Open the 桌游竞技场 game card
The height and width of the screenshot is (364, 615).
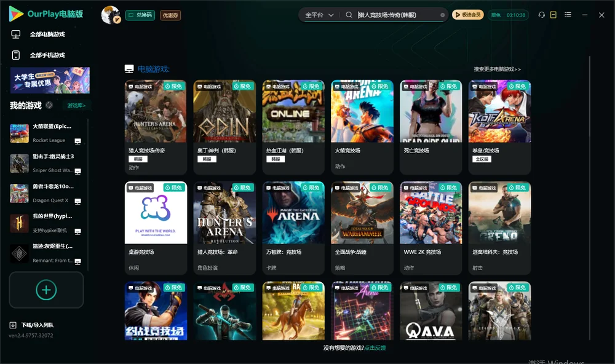point(156,228)
